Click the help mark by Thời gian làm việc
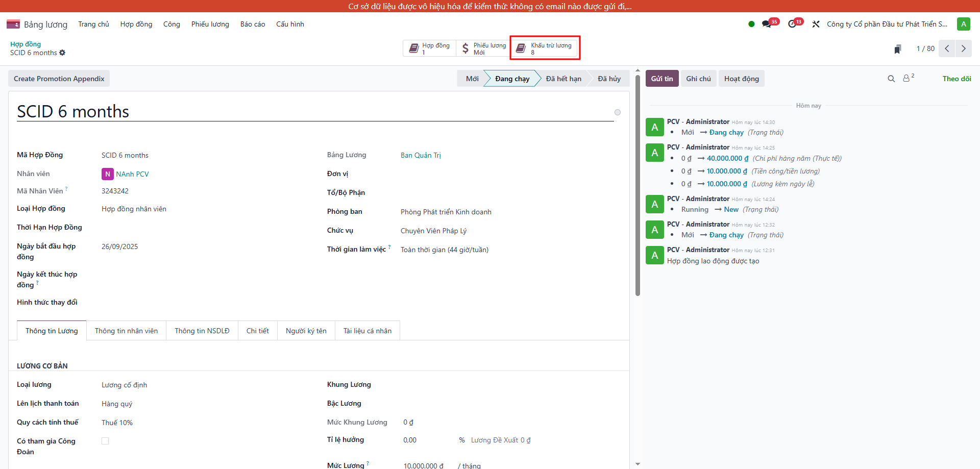Image resolution: width=980 pixels, height=469 pixels. tap(389, 247)
